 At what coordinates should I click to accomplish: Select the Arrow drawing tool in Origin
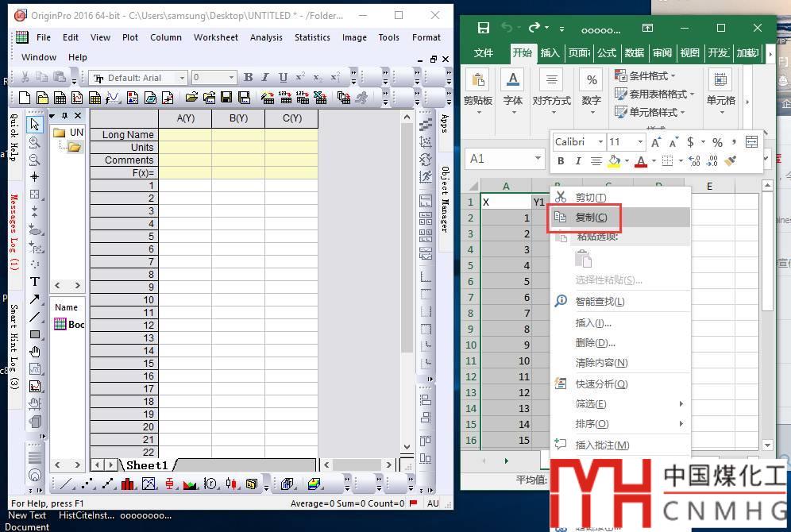(34, 299)
